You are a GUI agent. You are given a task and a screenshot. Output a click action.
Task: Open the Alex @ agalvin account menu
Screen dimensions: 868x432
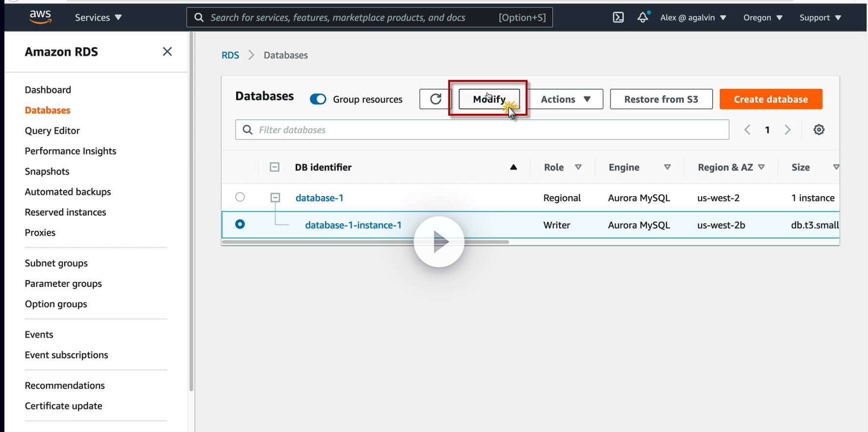point(693,18)
